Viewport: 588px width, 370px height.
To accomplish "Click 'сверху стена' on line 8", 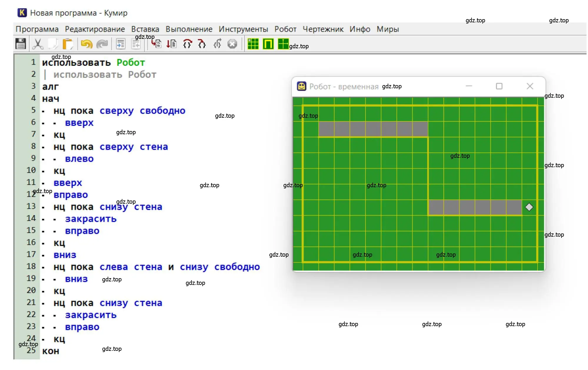I will click(134, 147).
